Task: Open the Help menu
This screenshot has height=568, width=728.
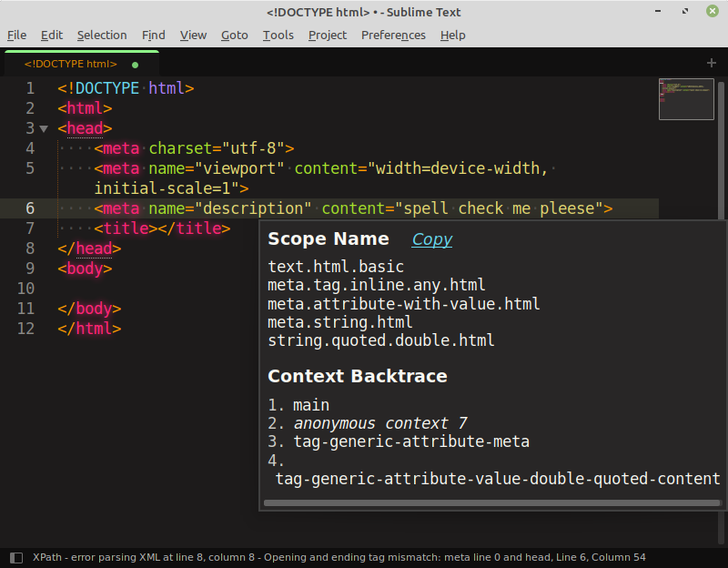Action: coord(452,35)
